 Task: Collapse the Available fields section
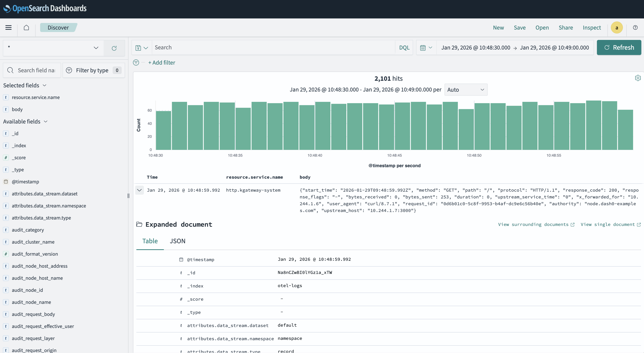click(46, 121)
